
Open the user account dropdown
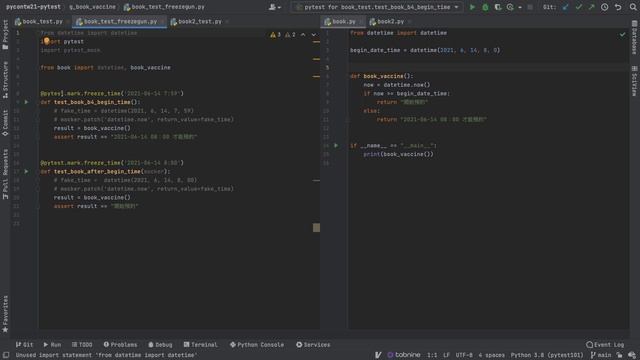click(275, 7)
